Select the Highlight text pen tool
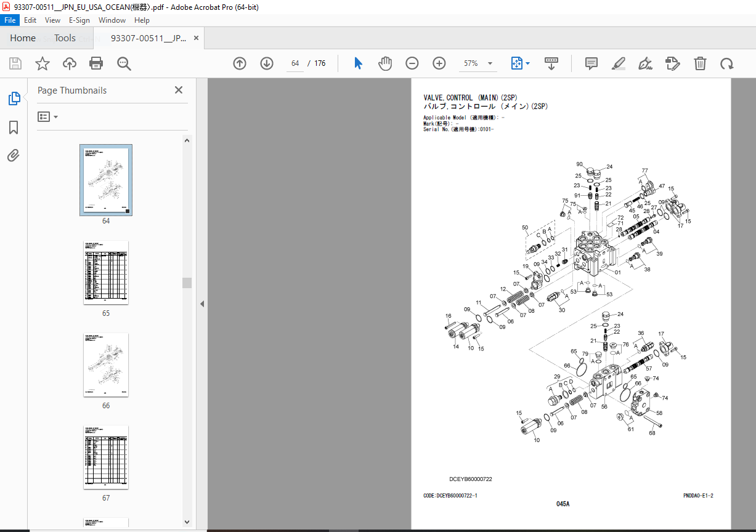Screen dimensions: 756x532 click(x=619, y=63)
